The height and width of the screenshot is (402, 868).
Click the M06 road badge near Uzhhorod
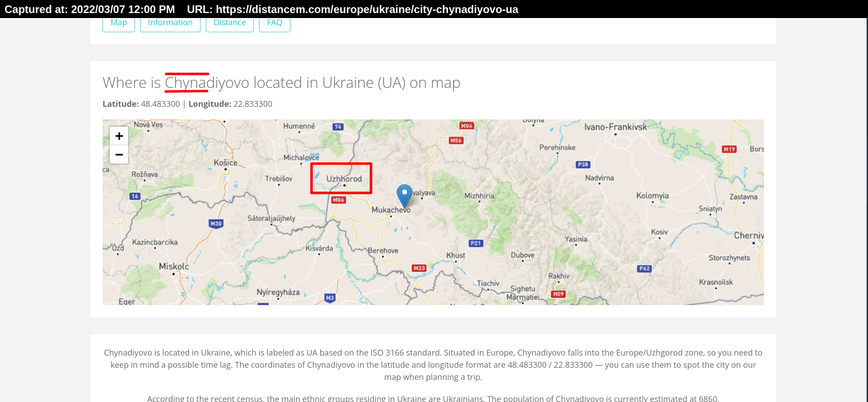[339, 200]
